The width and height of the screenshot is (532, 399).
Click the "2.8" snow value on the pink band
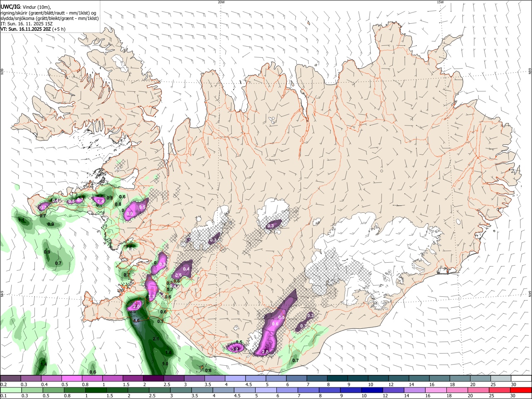pos(266,352)
